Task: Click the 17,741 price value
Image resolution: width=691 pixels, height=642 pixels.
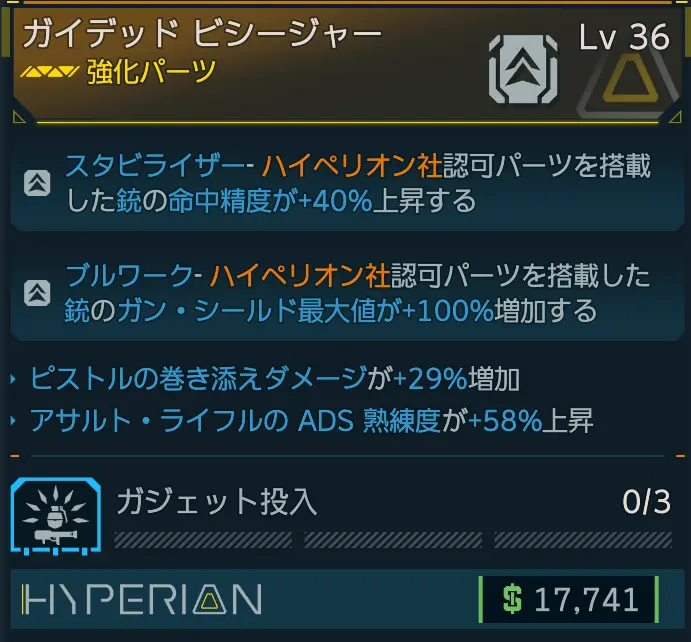Action: point(586,600)
